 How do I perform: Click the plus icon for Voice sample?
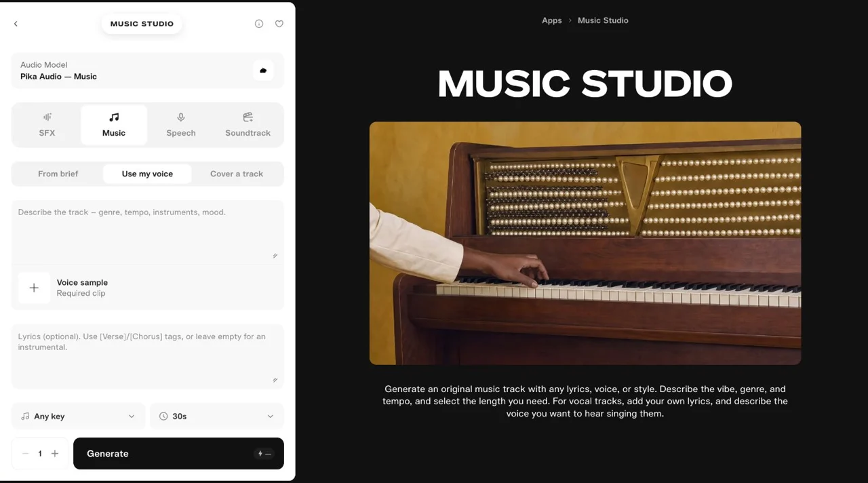pyautogui.click(x=34, y=288)
